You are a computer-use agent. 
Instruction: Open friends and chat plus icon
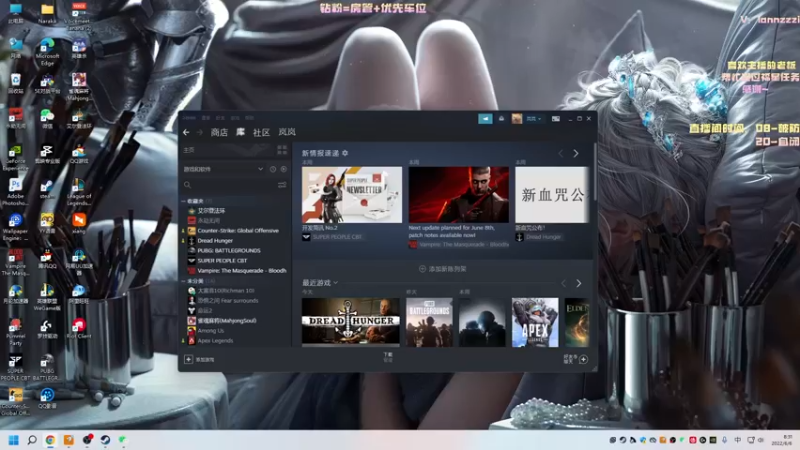coord(584,359)
